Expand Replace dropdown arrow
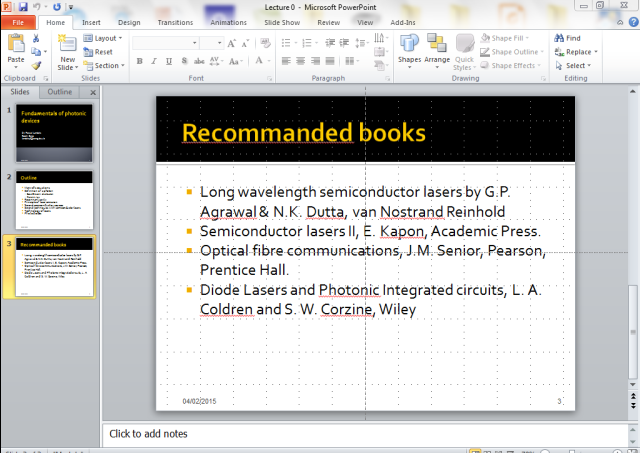Viewport: 640px width, 453px height. click(596, 52)
